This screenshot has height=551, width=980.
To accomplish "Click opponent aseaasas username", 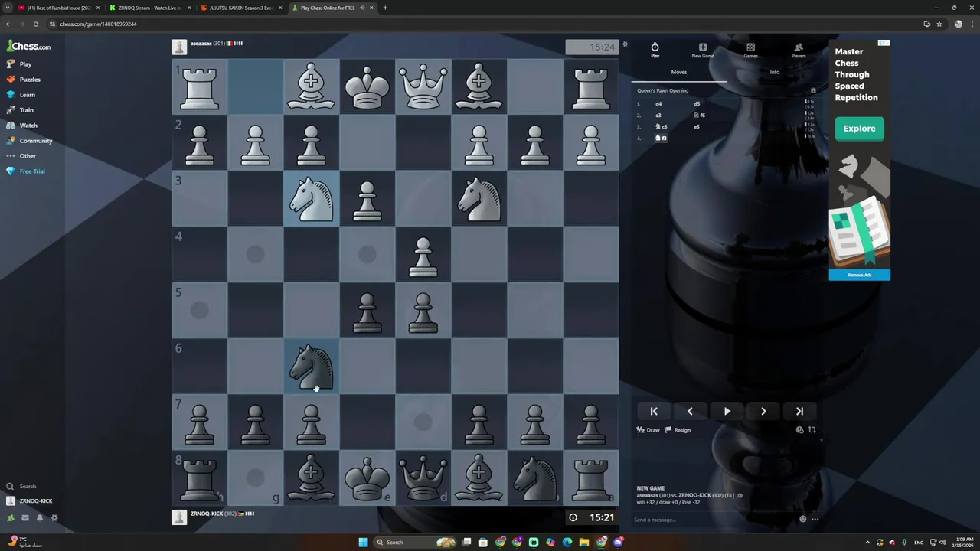I will [x=201, y=44].
